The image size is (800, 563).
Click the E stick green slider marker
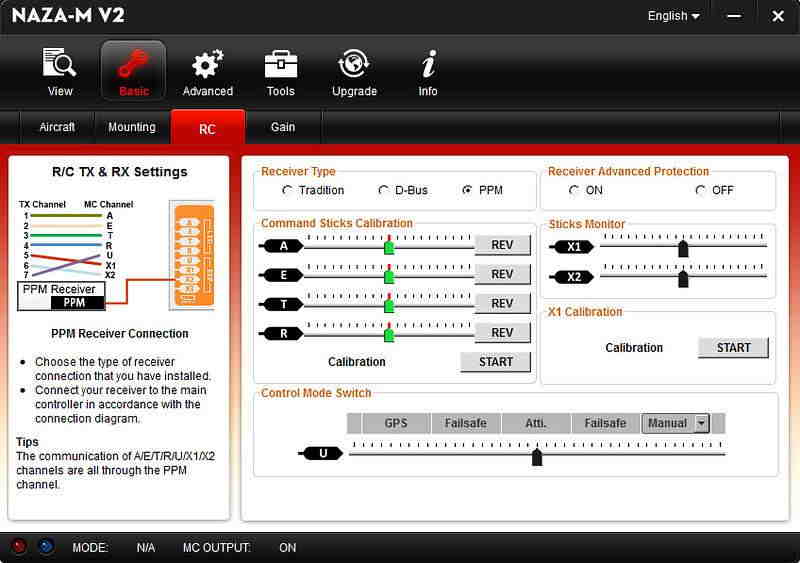[x=389, y=277]
